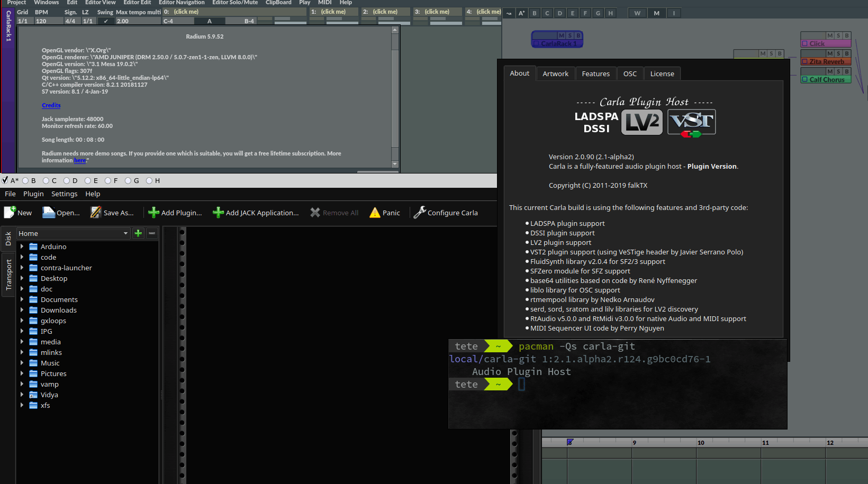Click the Max tempo multi value 2.00
868x484 pixels.
tap(138, 21)
